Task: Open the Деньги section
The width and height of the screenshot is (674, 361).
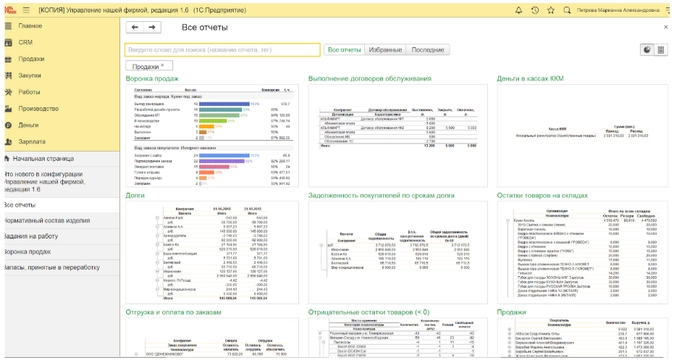Action: [x=28, y=125]
